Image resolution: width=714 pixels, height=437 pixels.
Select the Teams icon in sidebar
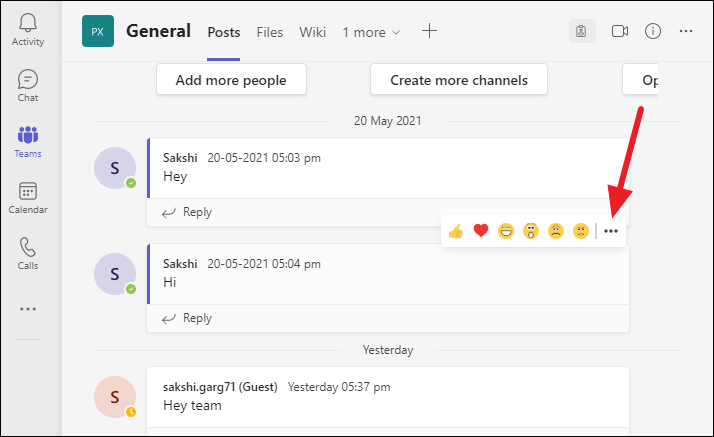click(28, 142)
